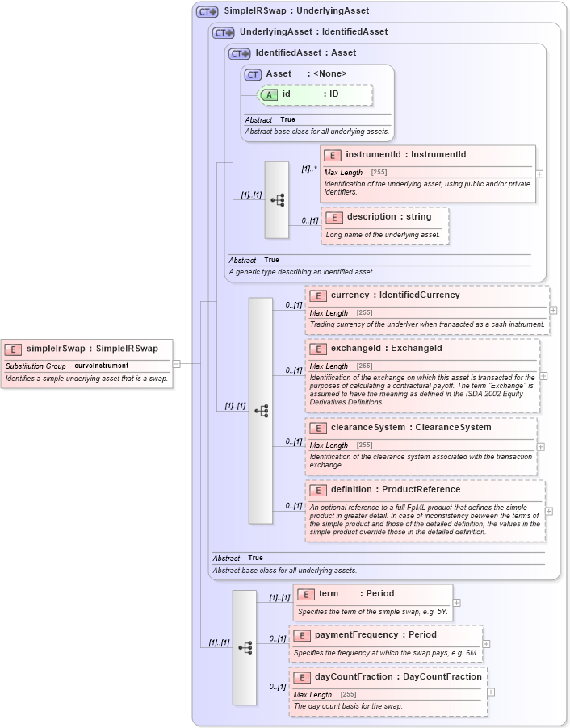Click the term : Period label
Screen dimensions: 570x728
click(x=356, y=593)
